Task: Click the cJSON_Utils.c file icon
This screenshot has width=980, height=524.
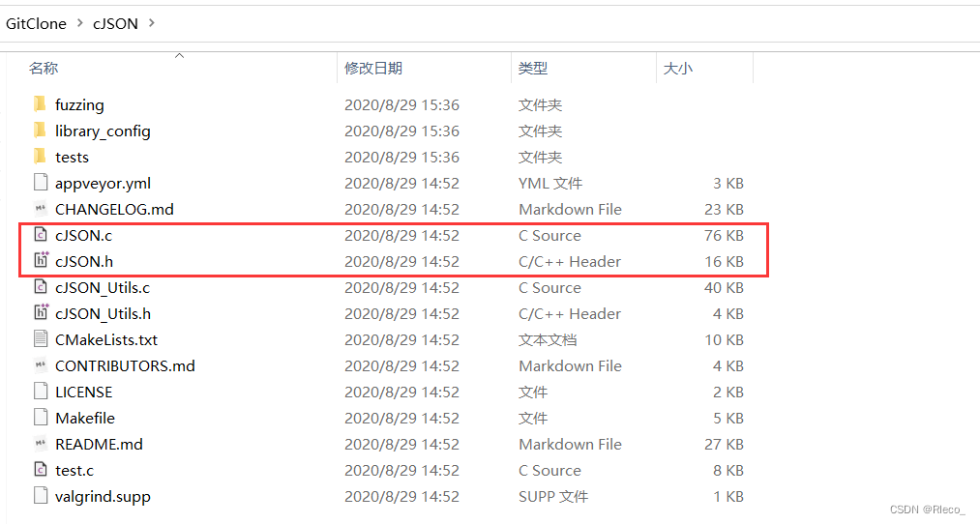Action: [x=41, y=287]
